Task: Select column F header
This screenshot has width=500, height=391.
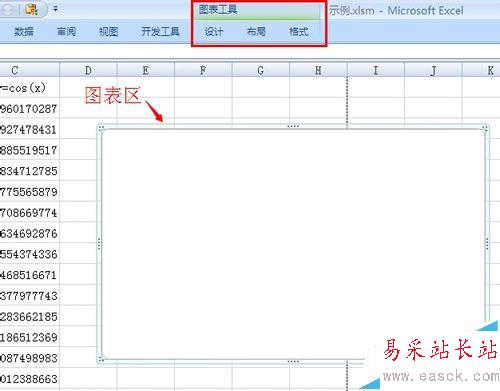Action: coord(203,70)
